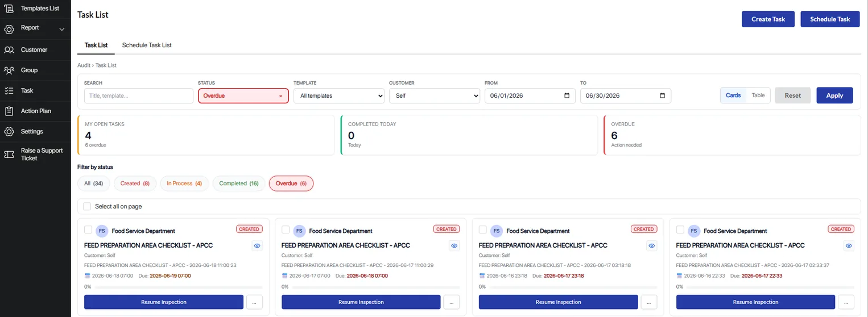Viewport: 868px width, 317px height.
Task: Open the Template dropdown showing All templates
Action: pyautogui.click(x=339, y=96)
